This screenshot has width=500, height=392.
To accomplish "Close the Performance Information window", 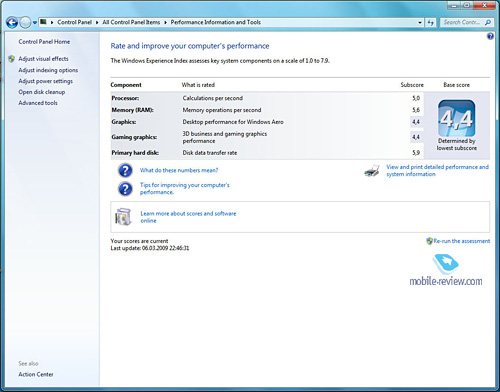I will pos(484,5).
